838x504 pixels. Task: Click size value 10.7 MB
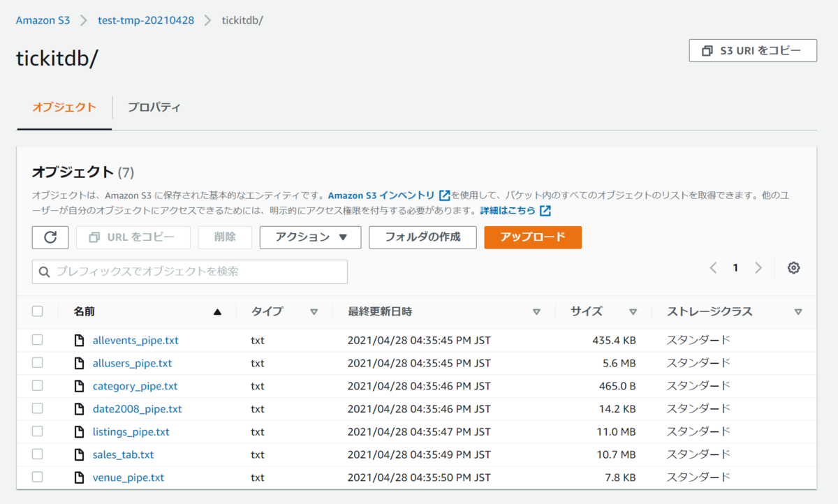[616, 454]
